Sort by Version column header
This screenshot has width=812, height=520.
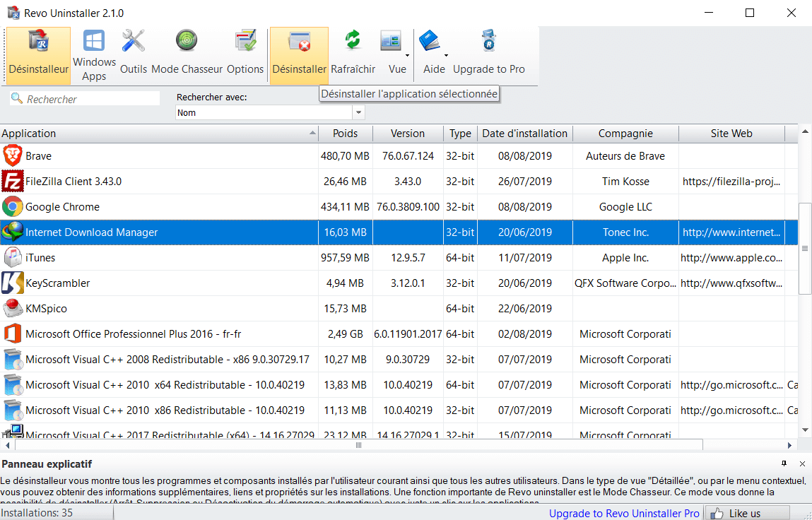(x=408, y=133)
